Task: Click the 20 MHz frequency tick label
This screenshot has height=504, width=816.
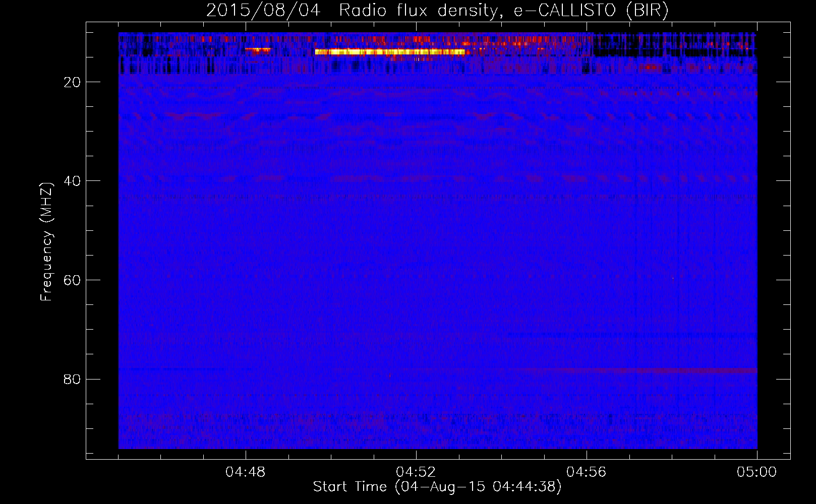Action: pos(72,82)
